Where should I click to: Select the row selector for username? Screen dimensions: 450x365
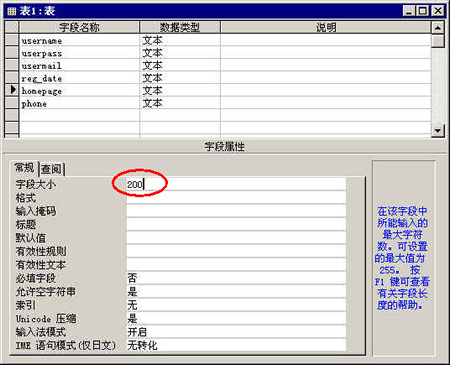click(12, 40)
